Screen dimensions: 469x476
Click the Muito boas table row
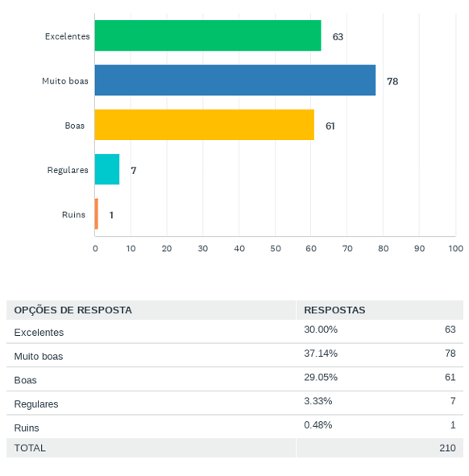[234, 355]
